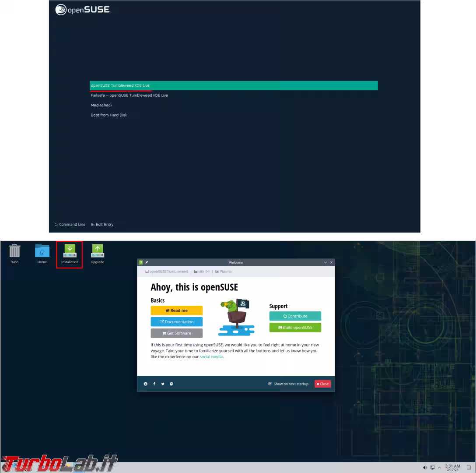
Task: Follow the social media link
Action: pos(211,357)
